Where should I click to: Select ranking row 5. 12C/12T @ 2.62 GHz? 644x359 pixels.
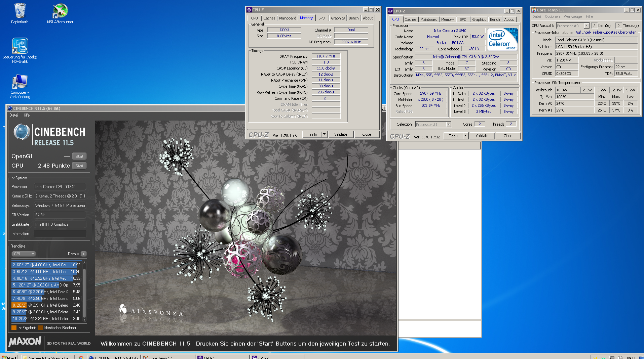point(47,285)
